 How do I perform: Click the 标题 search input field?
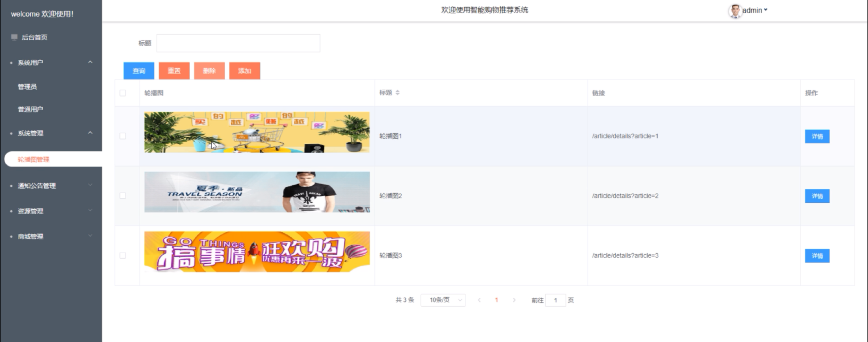pyautogui.click(x=238, y=43)
